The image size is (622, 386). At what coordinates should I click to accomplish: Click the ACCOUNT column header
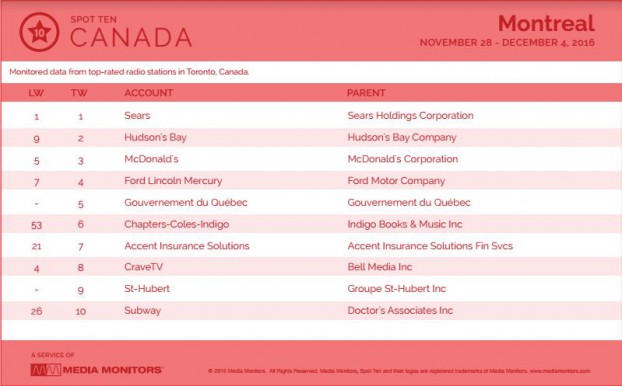click(148, 93)
